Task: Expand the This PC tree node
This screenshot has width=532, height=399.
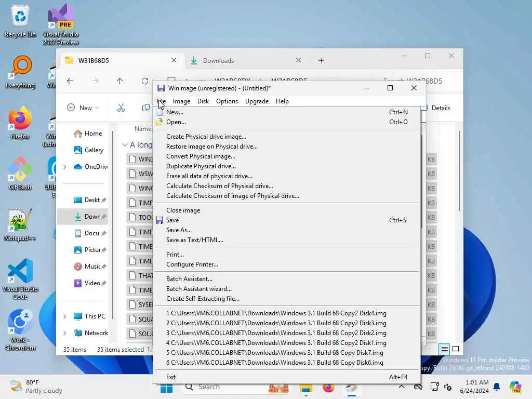Action: coord(64,316)
